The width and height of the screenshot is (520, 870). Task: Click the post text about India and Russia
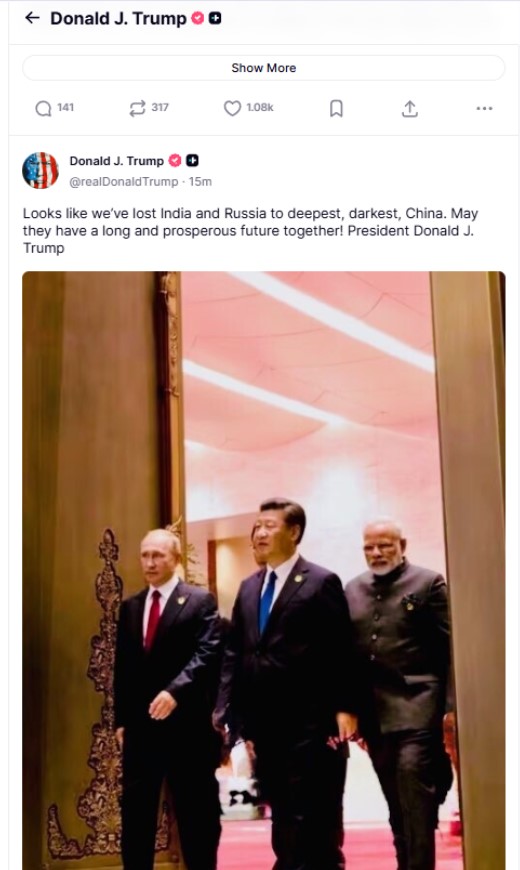coord(250,230)
